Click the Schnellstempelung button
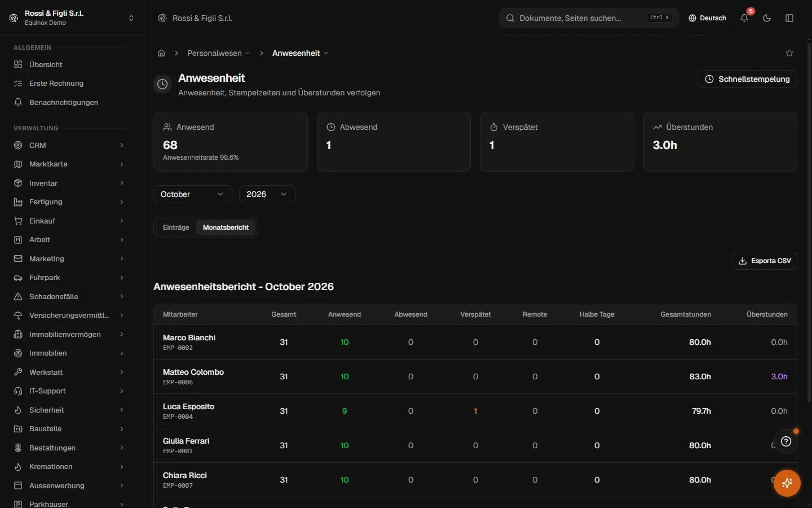 pos(747,79)
